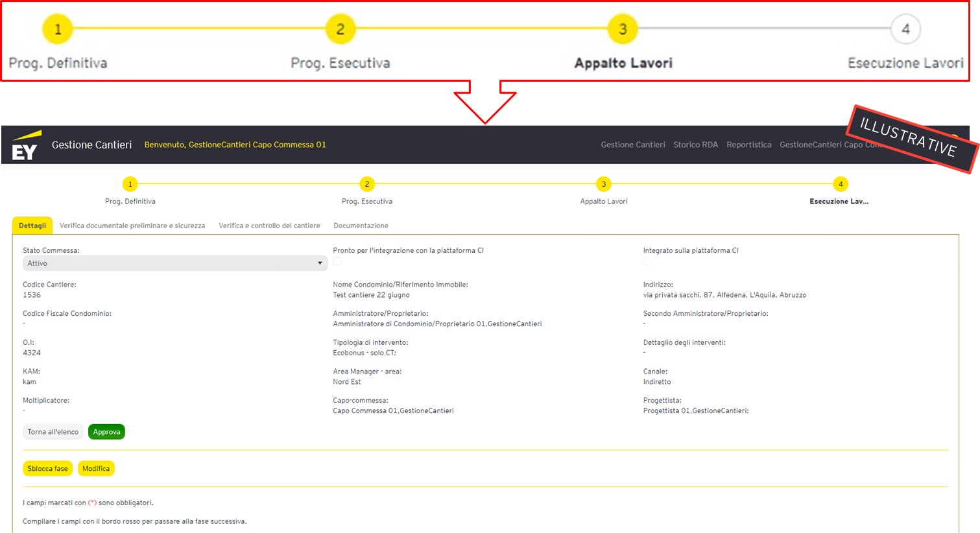Screen dimensions: 980x533
Task: Click the yellow Modifica button
Action: 96,469
